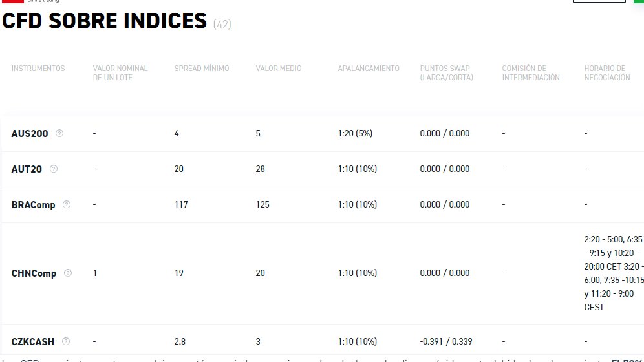Click the help icon next to AUT20

pyautogui.click(x=54, y=169)
